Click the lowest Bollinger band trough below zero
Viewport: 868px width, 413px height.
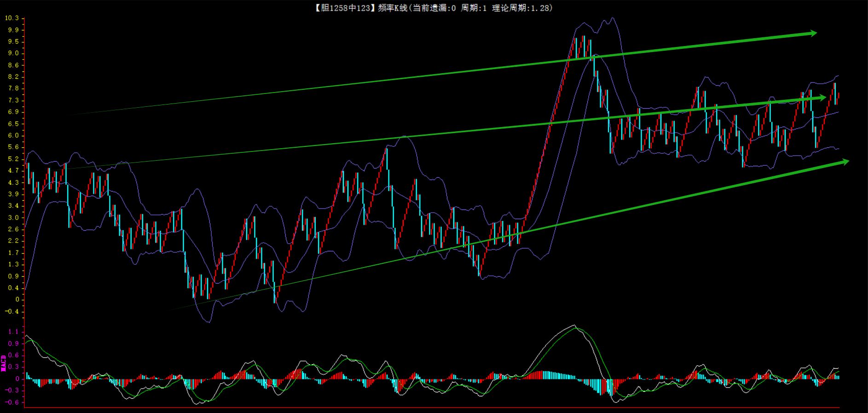point(209,322)
